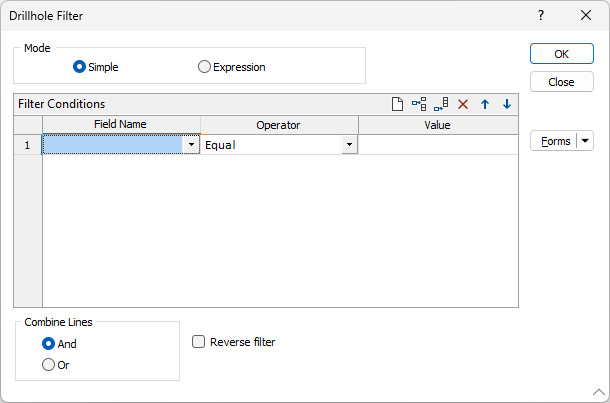Select the Expression mode radio button
Image resolution: width=610 pixels, height=403 pixels.
204,67
